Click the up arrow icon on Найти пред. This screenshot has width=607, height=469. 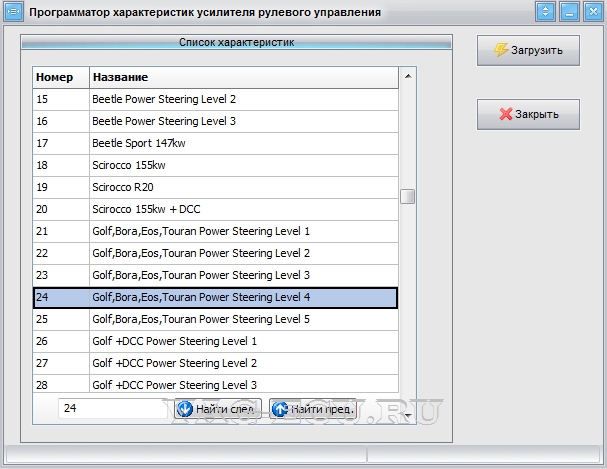[x=279, y=409]
